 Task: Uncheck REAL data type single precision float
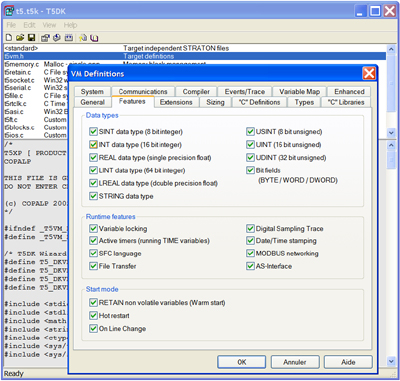tap(93, 157)
